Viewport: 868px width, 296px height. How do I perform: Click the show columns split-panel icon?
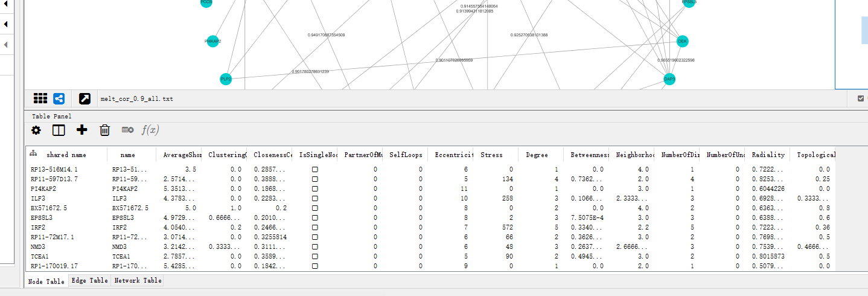(59, 130)
